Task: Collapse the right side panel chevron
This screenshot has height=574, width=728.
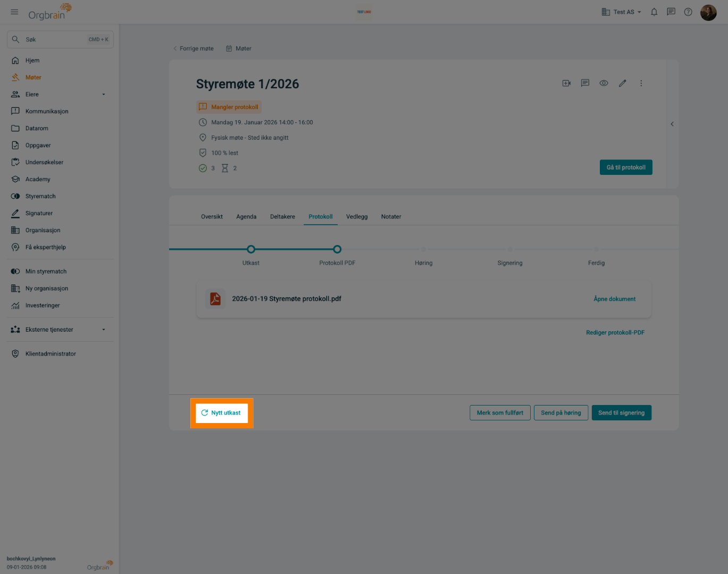Action: 672,124
